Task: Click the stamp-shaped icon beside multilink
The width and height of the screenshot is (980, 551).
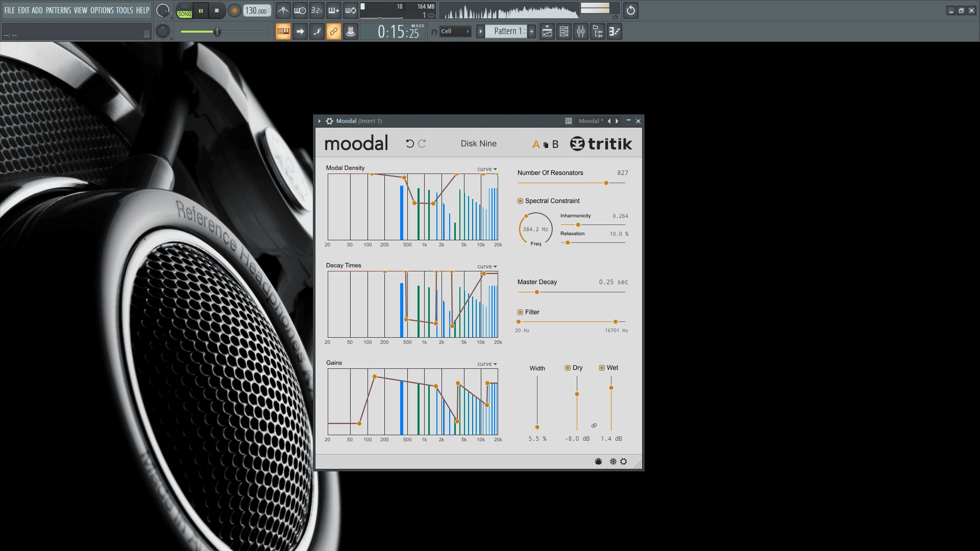Action: point(351,32)
